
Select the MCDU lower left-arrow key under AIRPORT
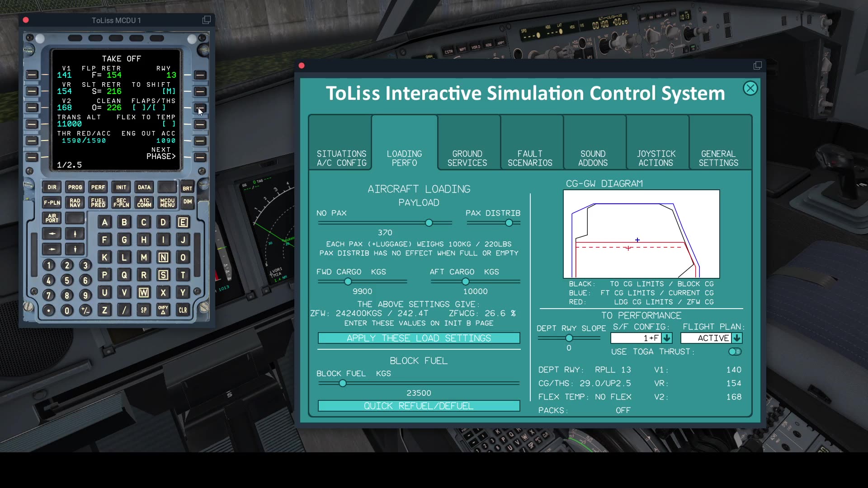(x=52, y=249)
